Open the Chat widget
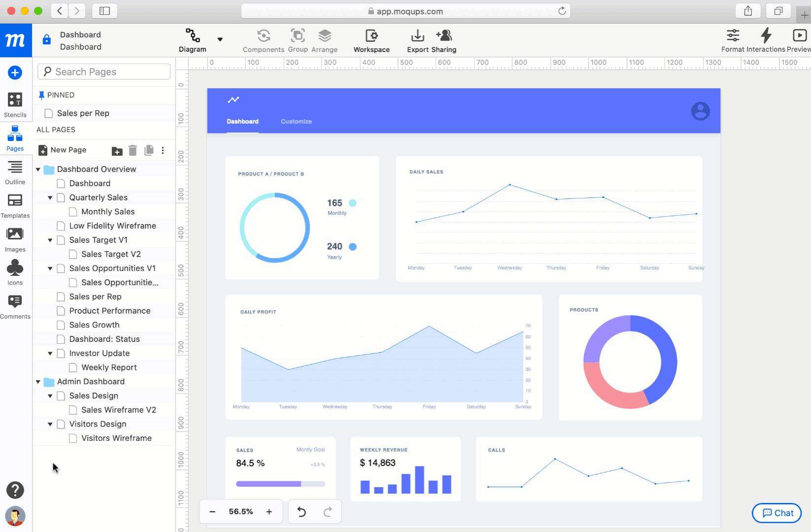The height and width of the screenshot is (532, 811). [x=776, y=513]
